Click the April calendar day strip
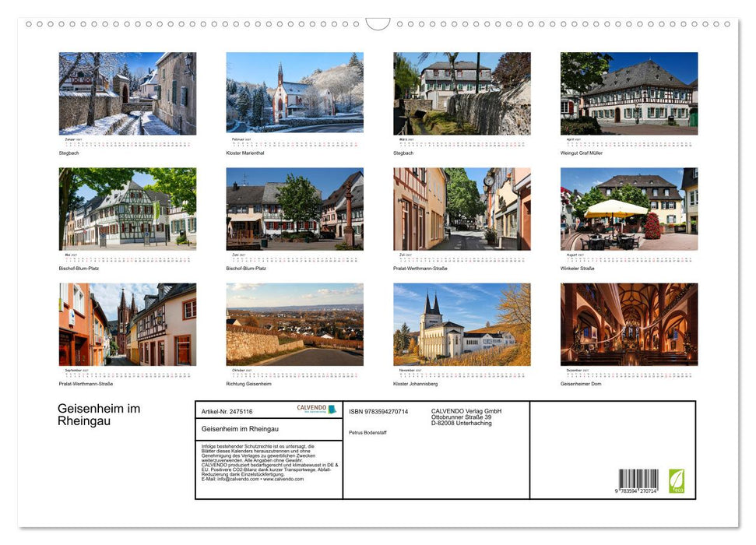The width and height of the screenshot is (756, 545). 629,143
